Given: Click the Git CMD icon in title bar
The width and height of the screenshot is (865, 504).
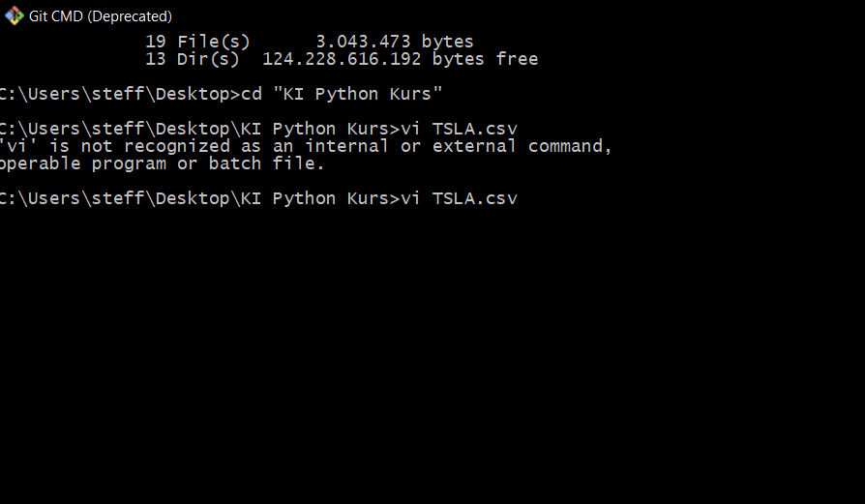Looking at the screenshot, I should point(14,16).
